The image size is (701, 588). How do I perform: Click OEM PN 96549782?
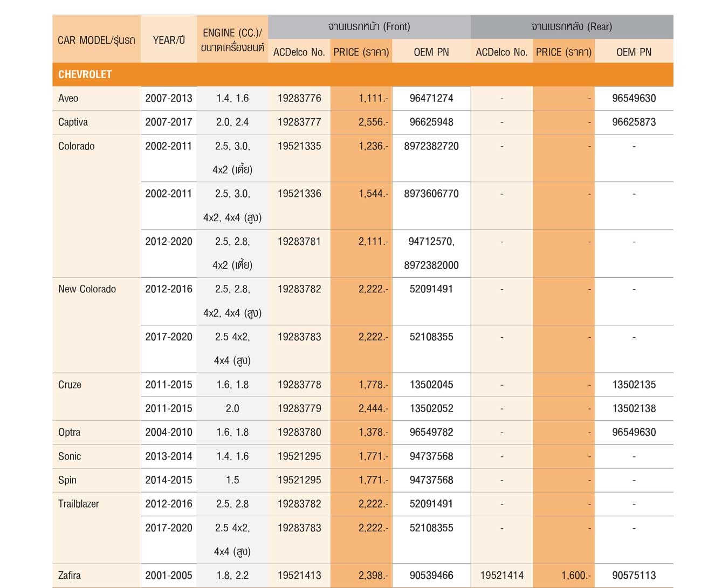pos(431,432)
